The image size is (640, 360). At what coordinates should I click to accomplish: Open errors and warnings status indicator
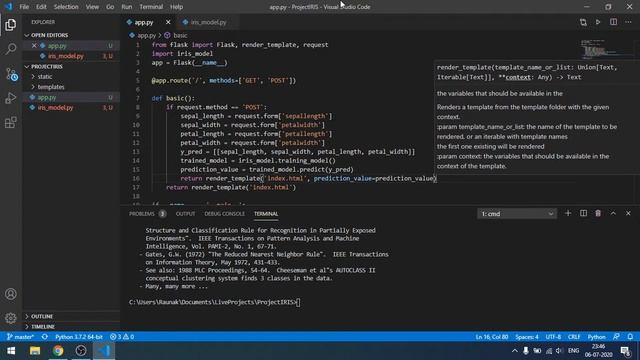pos(122,337)
